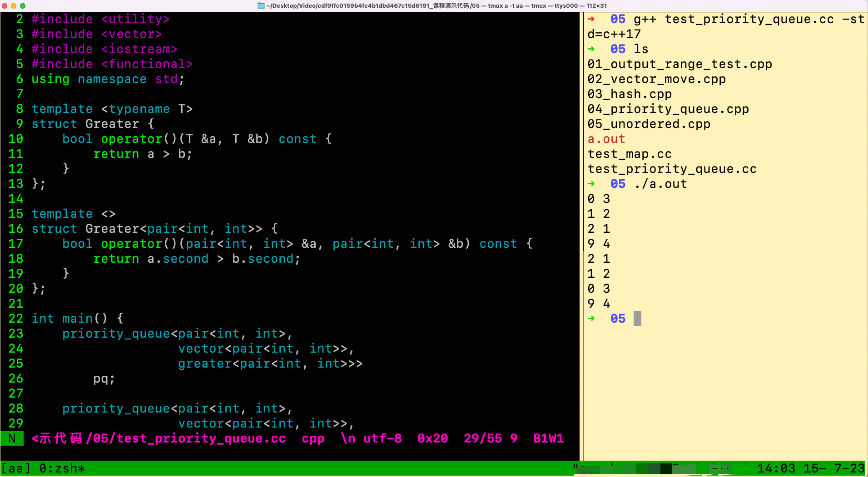This screenshot has width=868, height=477.
Task: Click 'test_priority_queue.cc' in ls output
Action: coord(672,169)
